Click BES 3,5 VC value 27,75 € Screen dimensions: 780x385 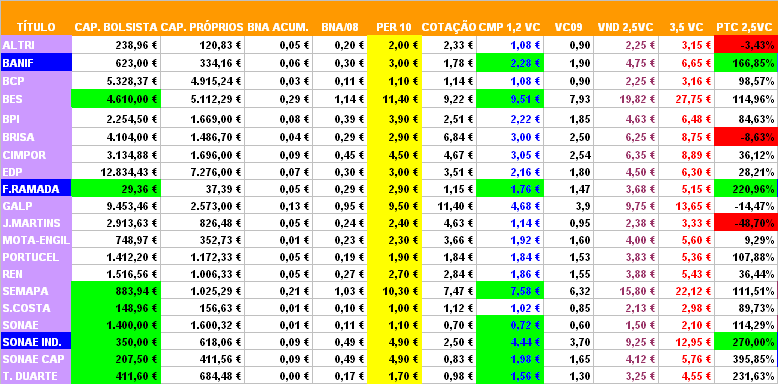[x=686, y=99]
